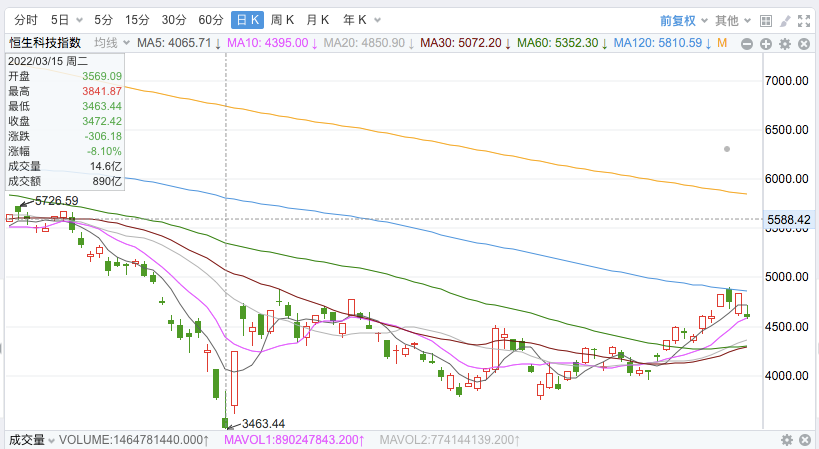Click the 3463.44 low price marker

click(x=263, y=423)
